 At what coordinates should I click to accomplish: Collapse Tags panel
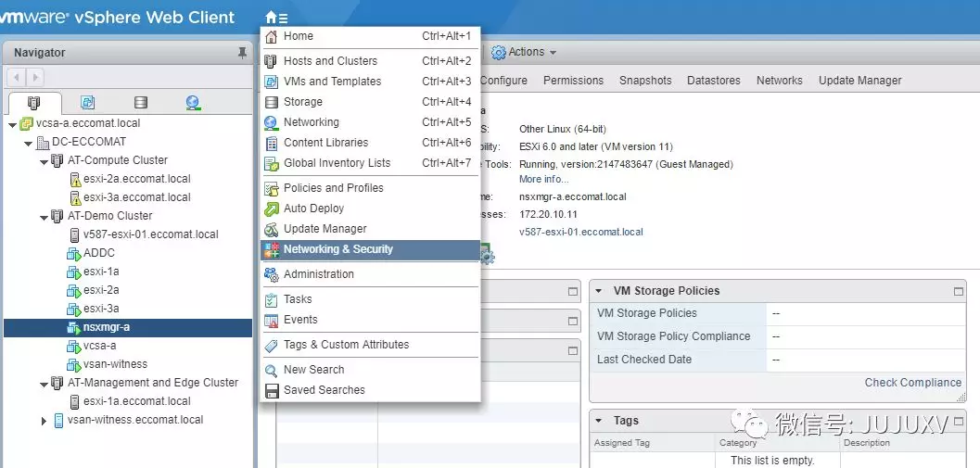(x=599, y=421)
